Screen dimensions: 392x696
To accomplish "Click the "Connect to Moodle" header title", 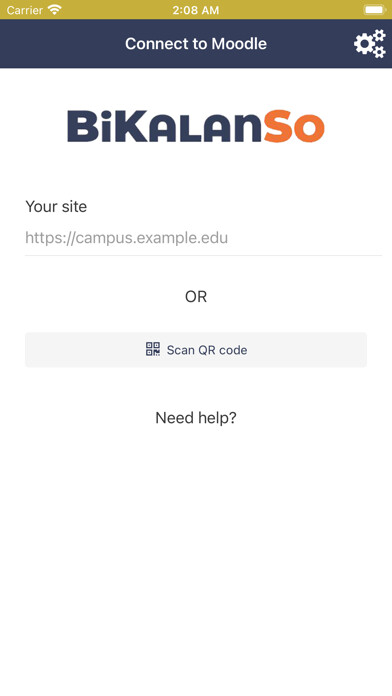I will [x=196, y=44].
